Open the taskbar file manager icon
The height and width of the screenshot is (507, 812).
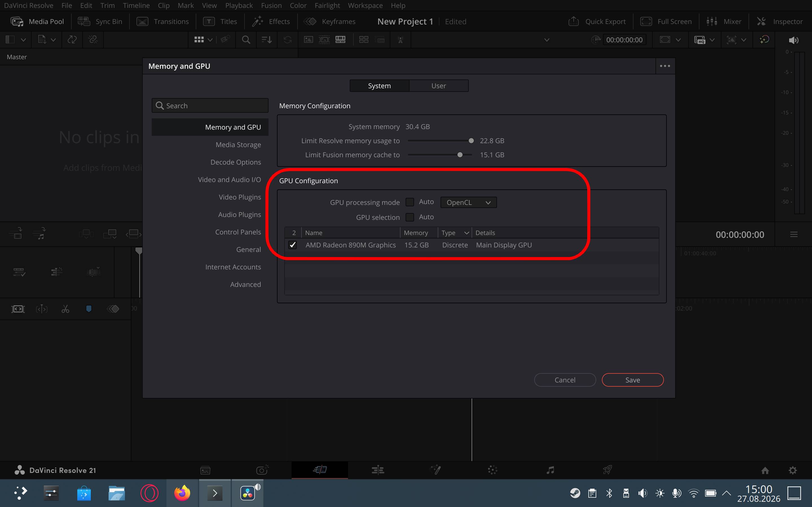pyautogui.click(x=116, y=493)
